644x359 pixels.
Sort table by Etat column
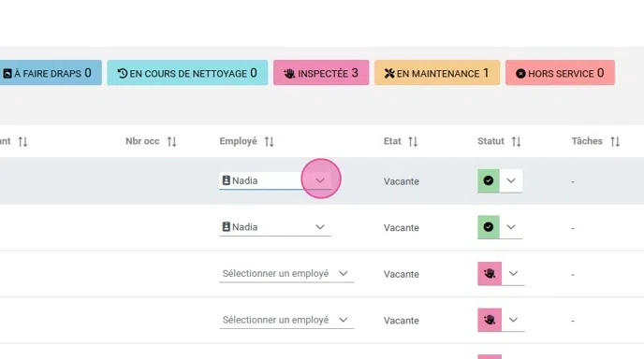click(x=413, y=141)
